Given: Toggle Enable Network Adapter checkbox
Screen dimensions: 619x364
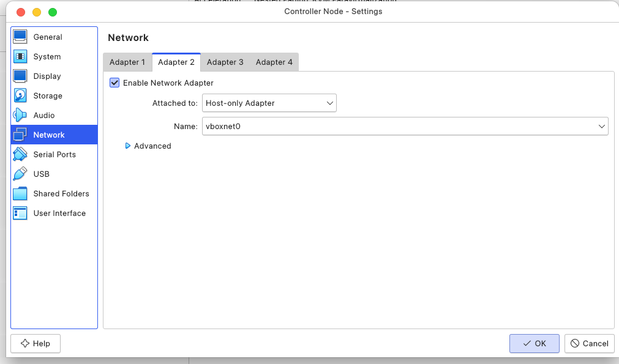Looking at the screenshot, I should (x=114, y=83).
